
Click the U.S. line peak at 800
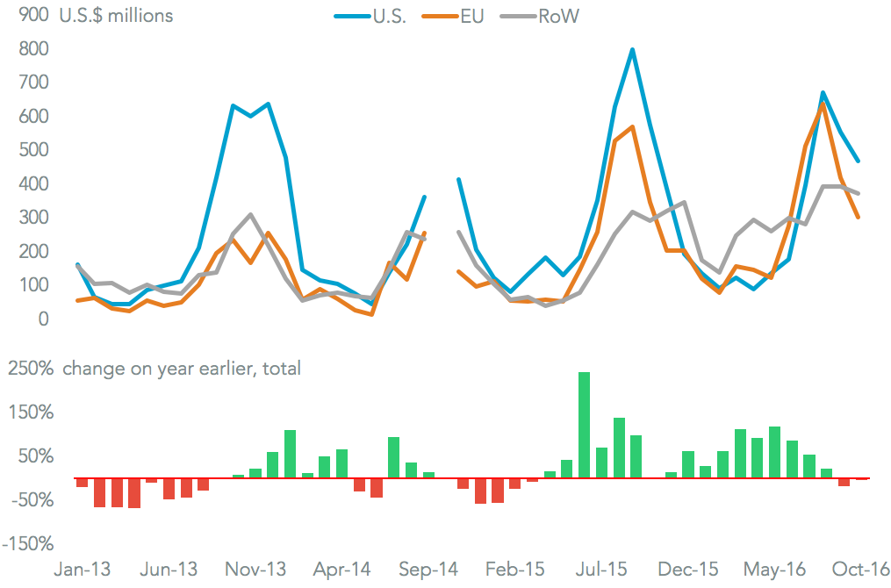[x=632, y=50]
